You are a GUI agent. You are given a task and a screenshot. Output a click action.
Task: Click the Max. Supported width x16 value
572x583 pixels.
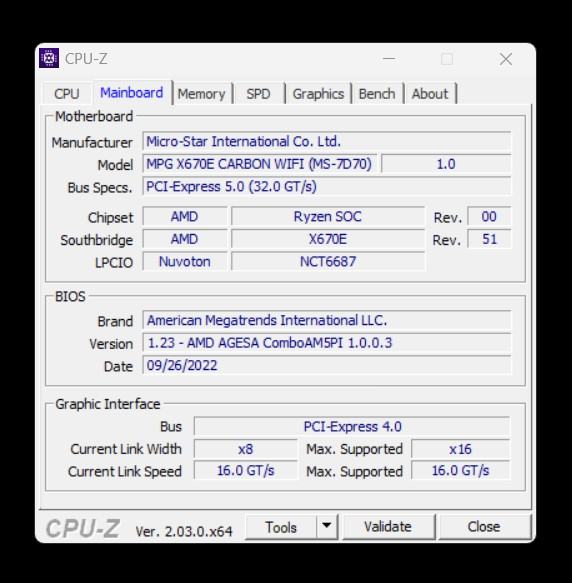tap(460, 449)
